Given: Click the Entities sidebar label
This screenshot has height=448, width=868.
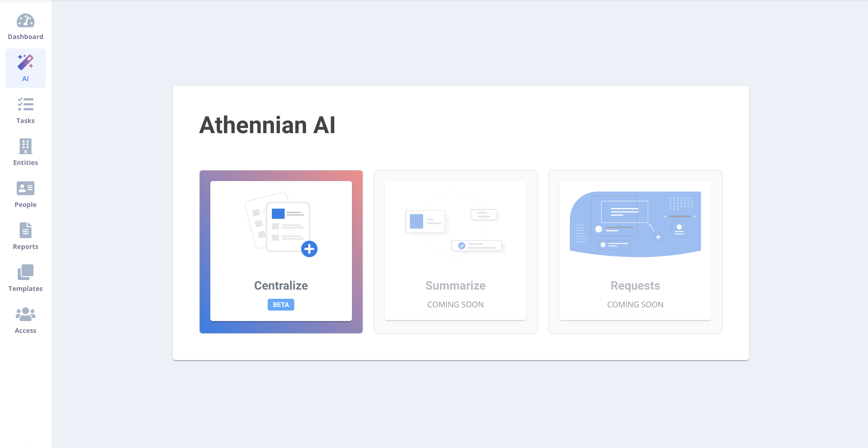Looking at the screenshot, I should pos(26,162).
